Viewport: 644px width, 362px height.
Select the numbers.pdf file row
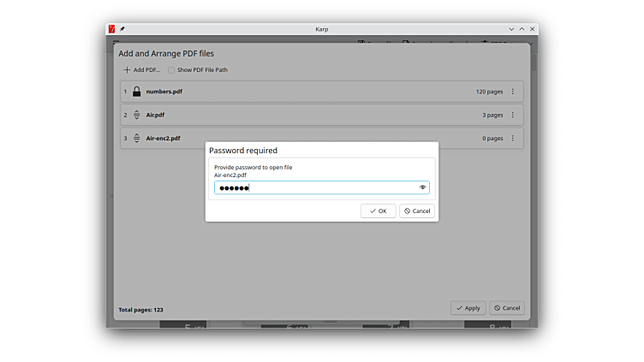[x=300, y=92]
